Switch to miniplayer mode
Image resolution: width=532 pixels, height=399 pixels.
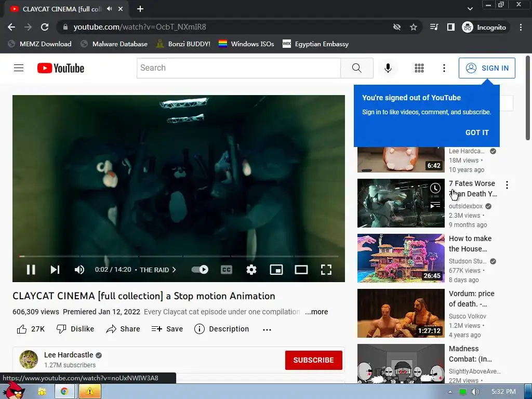click(276, 270)
